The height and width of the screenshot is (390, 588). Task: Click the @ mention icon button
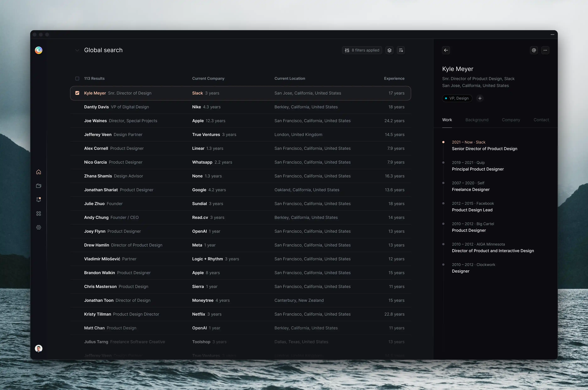coord(534,50)
